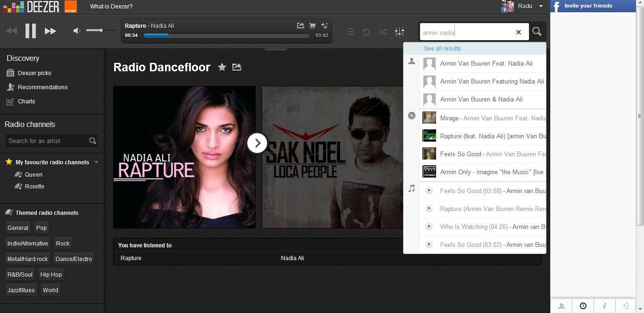Open 'Feels So Good' album result
The width and height of the screenshot is (644, 313).
point(483,154)
